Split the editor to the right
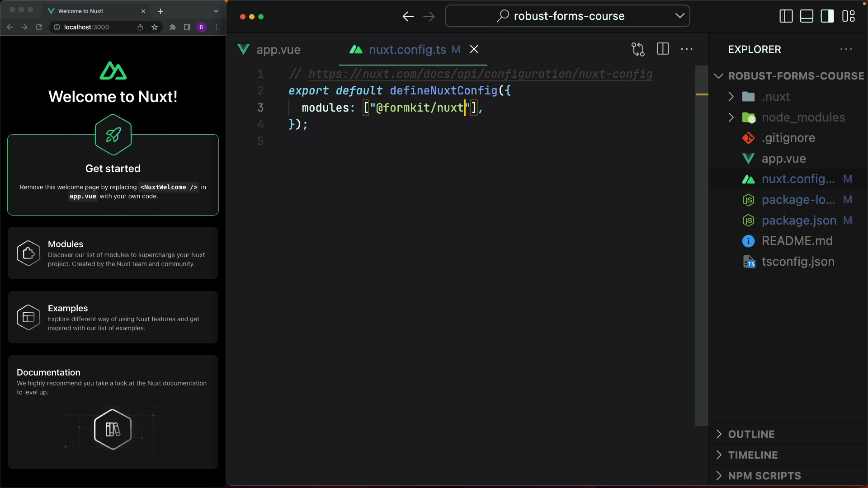This screenshot has height=488, width=868. click(663, 49)
